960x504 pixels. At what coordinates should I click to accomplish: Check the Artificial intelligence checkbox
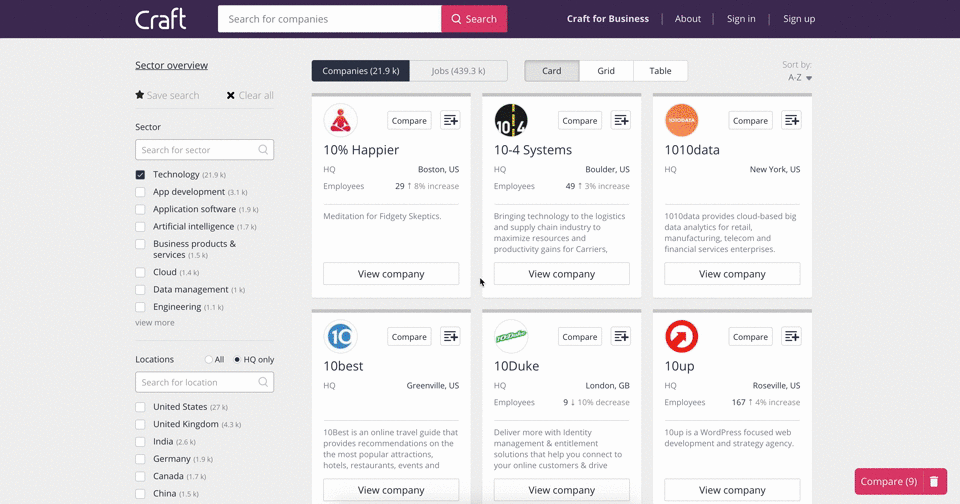coord(140,227)
